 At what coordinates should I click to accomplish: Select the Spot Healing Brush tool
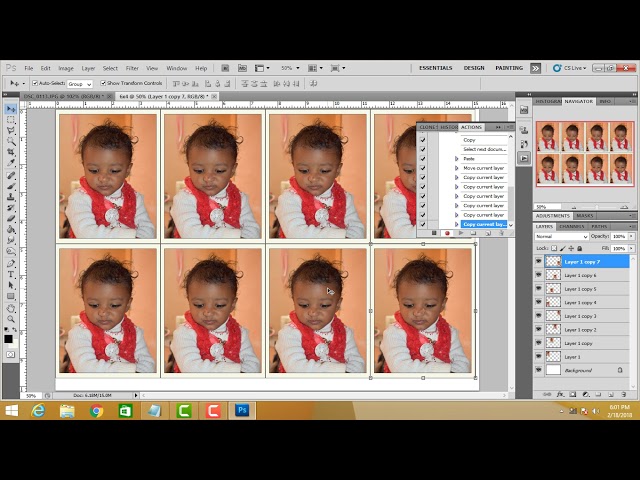pos(11,176)
